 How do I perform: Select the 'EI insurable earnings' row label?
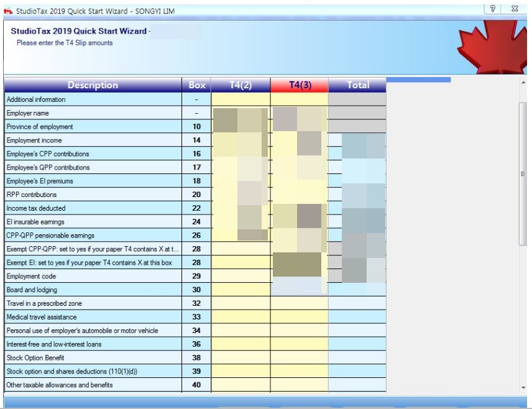(x=35, y=222)
